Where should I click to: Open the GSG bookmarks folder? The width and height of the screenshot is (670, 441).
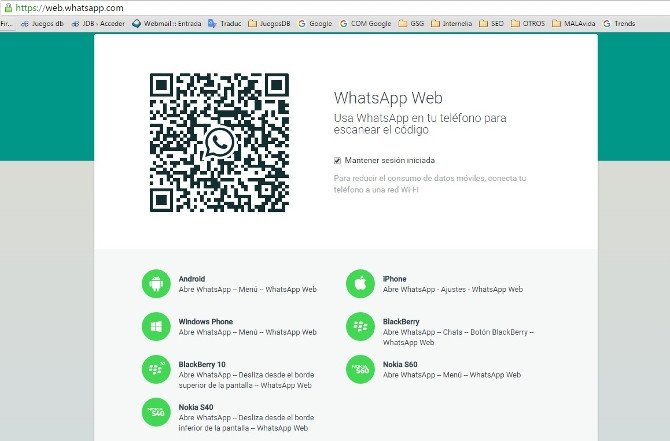(x=411, y=24)
